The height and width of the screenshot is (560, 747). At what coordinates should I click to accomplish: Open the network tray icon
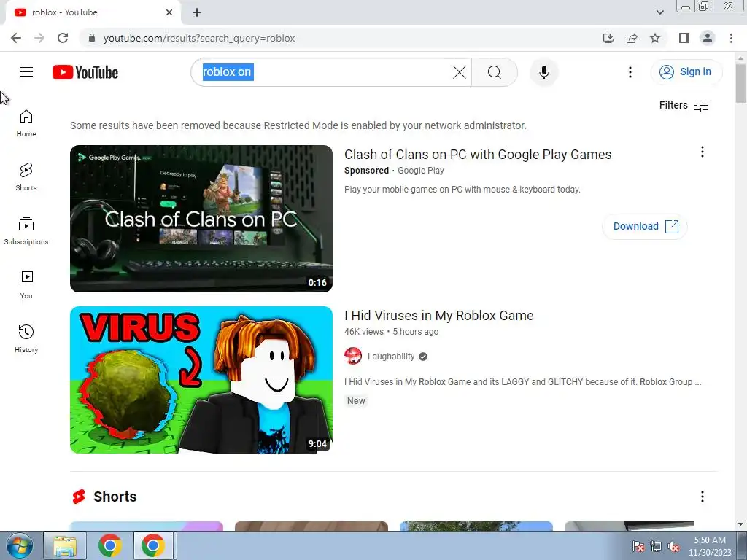(656, 546)
